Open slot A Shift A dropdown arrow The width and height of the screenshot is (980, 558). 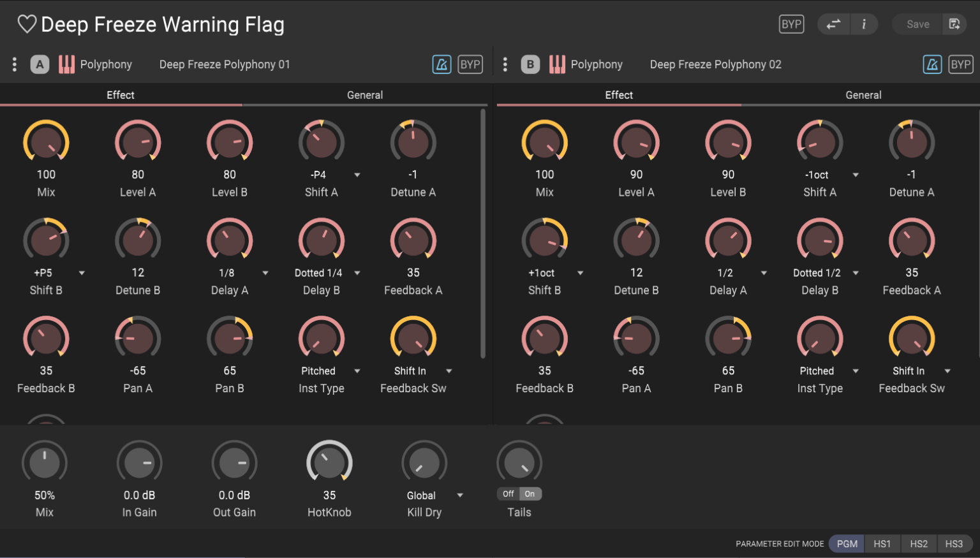[357, 175]
